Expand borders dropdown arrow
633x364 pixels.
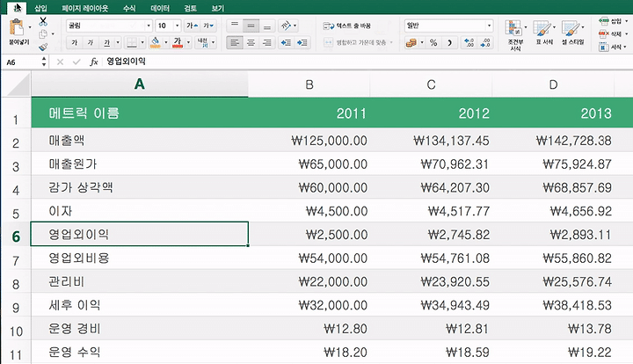tap(142, 42)
